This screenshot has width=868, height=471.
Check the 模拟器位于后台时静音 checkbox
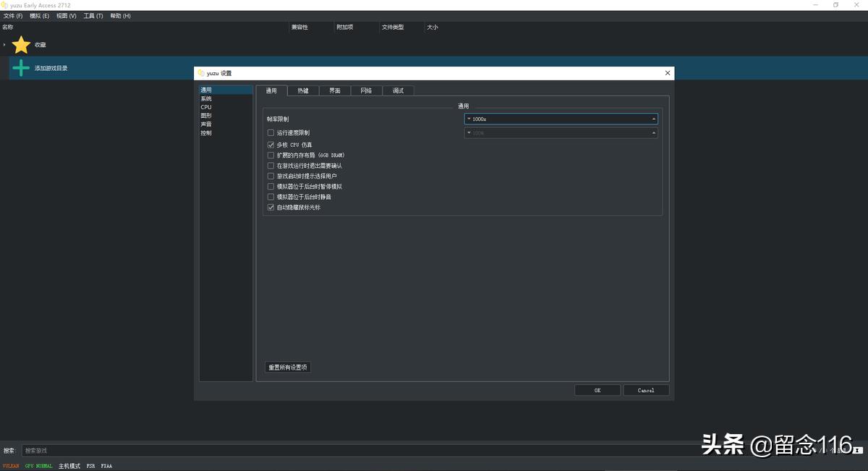click(x=271, y=197)
